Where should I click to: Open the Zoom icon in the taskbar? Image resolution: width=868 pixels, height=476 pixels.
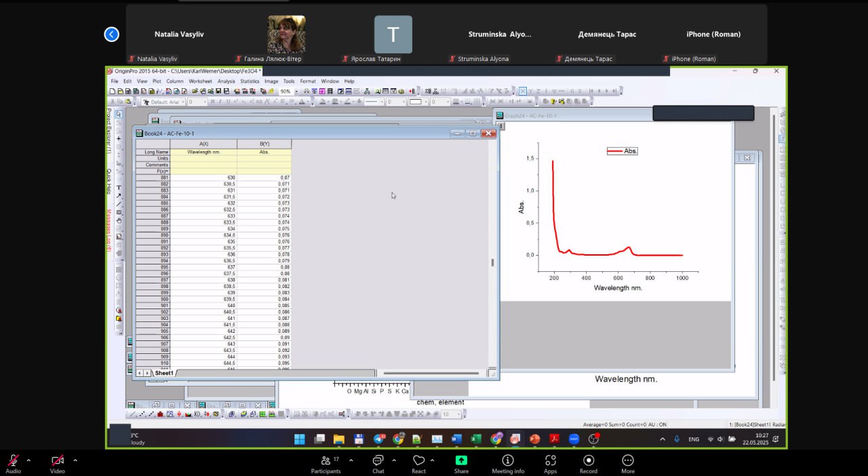(574, 439)
